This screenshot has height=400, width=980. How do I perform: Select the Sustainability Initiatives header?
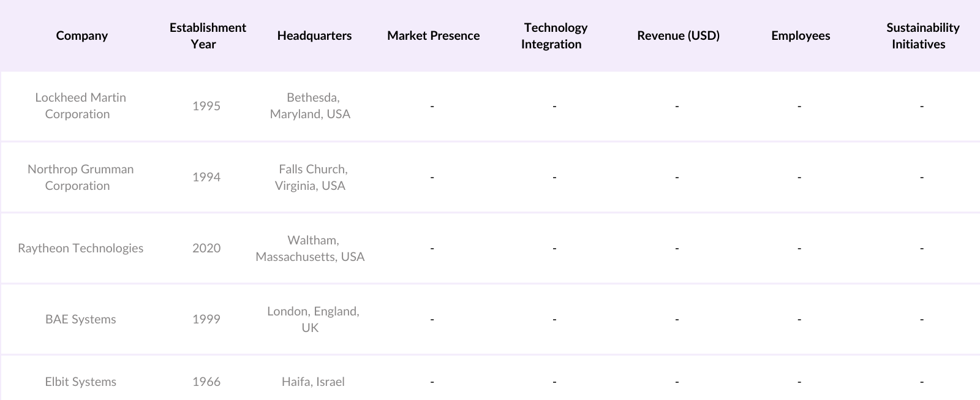coord(922,36)
